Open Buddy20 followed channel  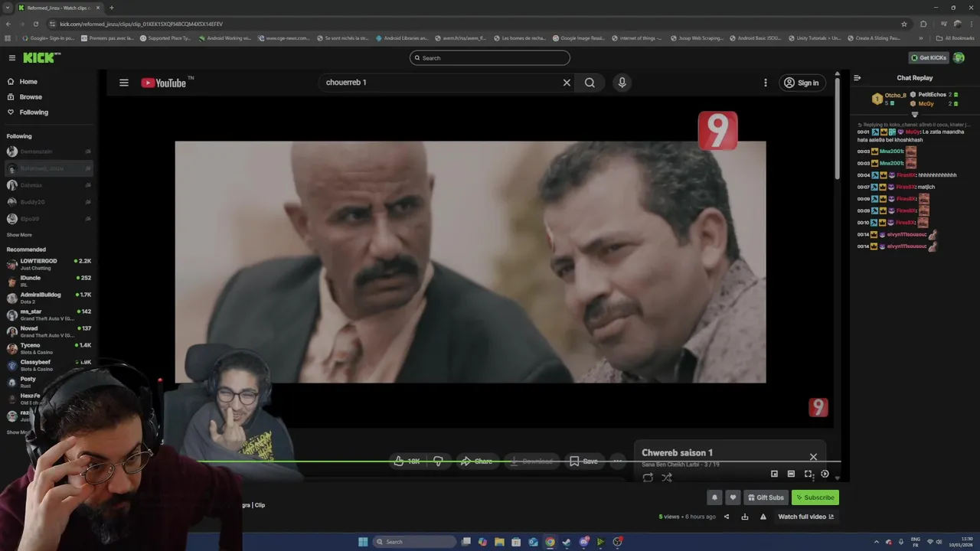point(48,202)
